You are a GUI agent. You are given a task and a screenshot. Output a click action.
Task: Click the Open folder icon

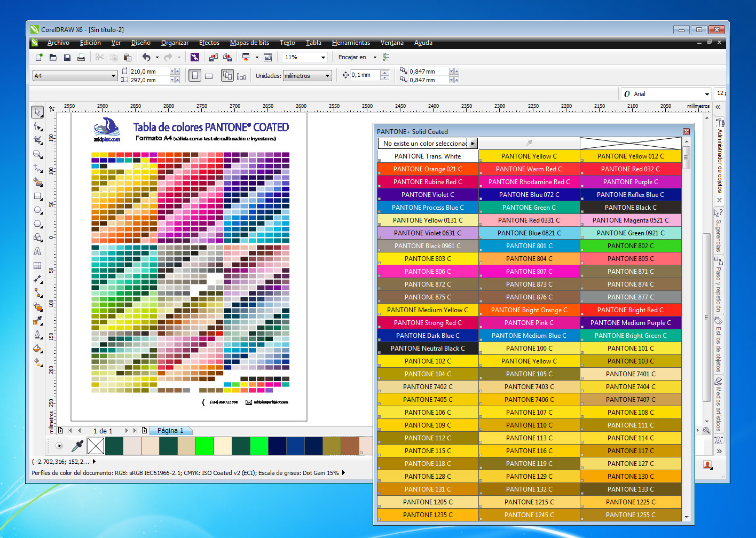(53, 57)
